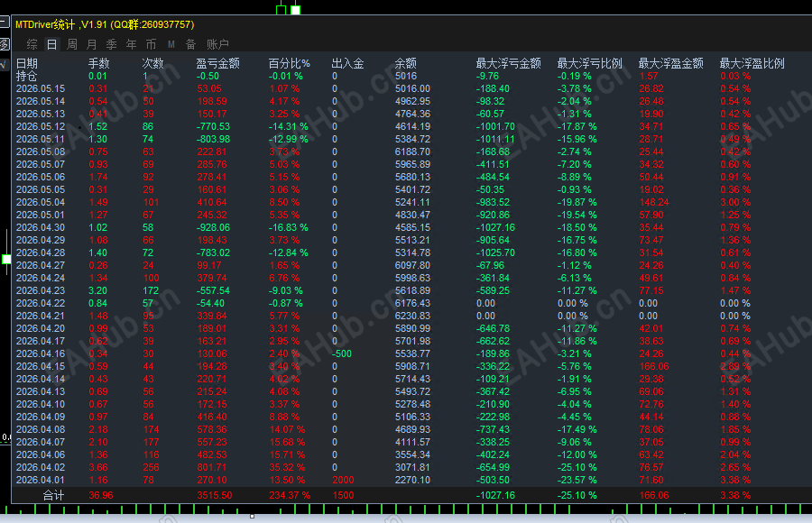Click the 出入金 column header
Screen dimensions: 812x523
(347, 63)
